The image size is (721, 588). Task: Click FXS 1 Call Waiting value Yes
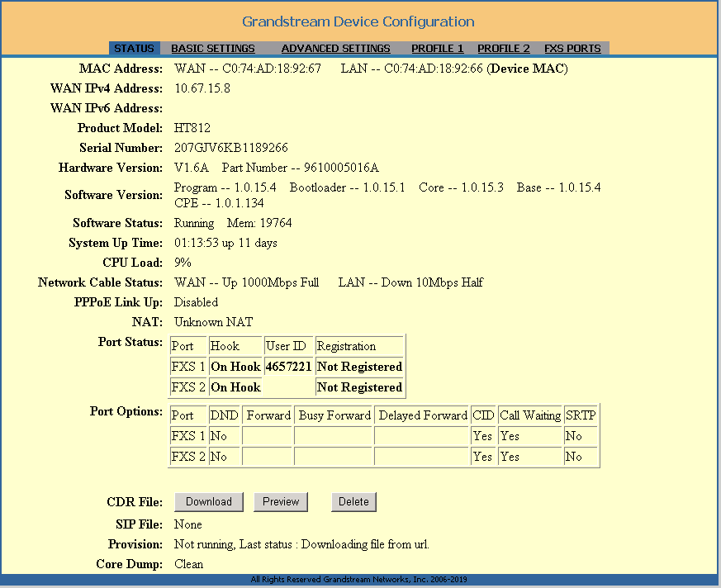coord(530,436)
